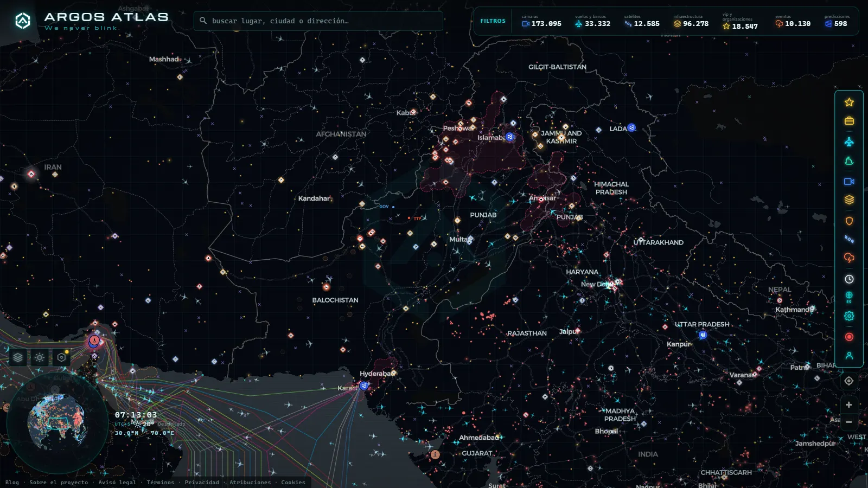Viewport: 868px width, 488px height.
Task: Toggle the satélites 12.585 filter
Action: (642, 22)
